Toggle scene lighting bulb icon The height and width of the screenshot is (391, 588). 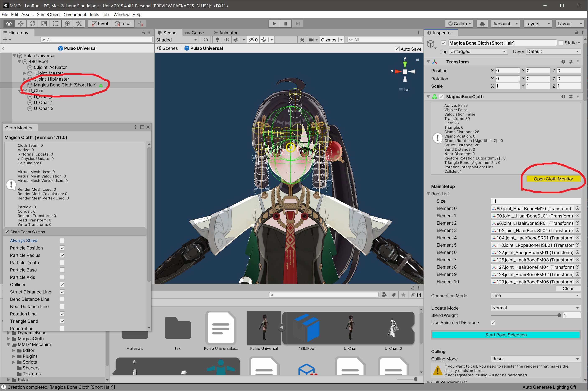217,40
